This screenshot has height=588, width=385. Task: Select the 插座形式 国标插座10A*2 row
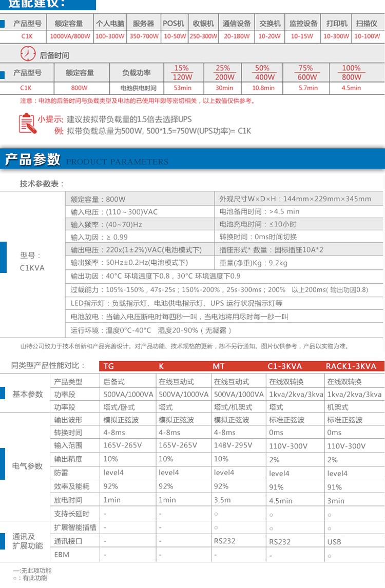(x=299, y=250)
